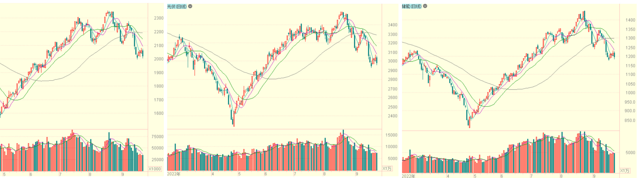Click month 8 marker on 储能 timeline
Image resolution: width=644 pixels, height=178 pixels.
coord(561,176)
